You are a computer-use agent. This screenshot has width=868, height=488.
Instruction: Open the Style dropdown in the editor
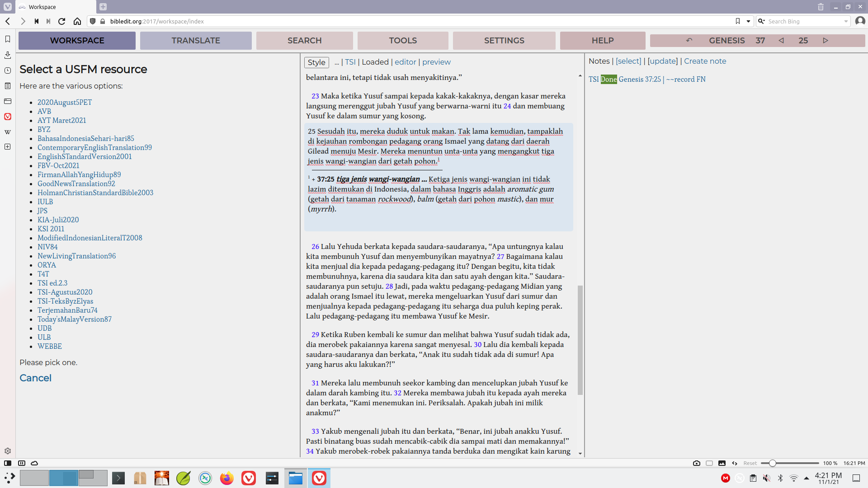click(316, 62)
